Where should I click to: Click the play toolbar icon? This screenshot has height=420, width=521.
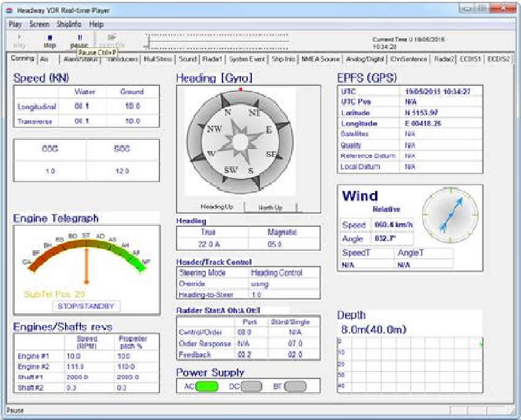(20, 41)
